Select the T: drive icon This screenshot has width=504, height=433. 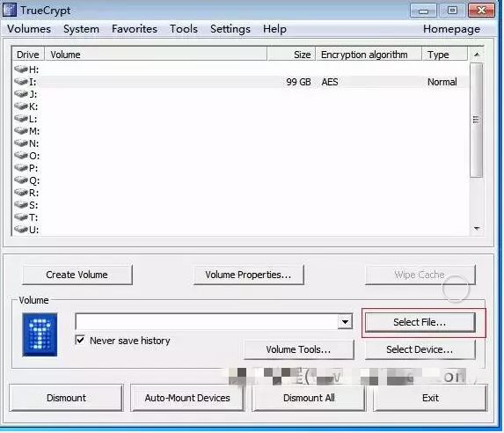click(21, 217)
